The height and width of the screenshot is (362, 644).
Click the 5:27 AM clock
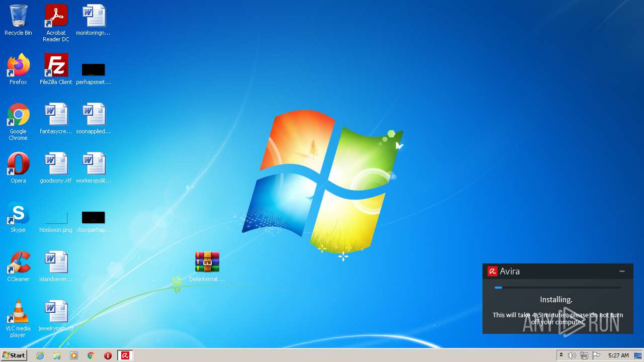pyautogui.click(x=618, y=355)
